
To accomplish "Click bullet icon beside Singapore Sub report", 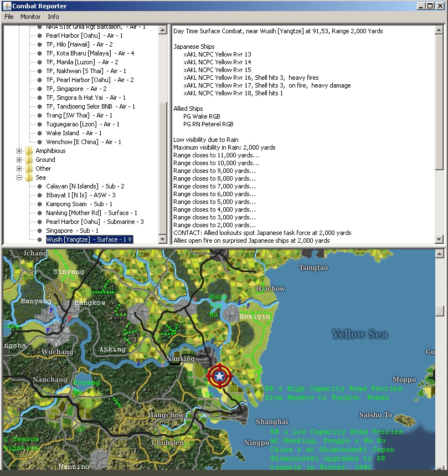I will 40,231.
